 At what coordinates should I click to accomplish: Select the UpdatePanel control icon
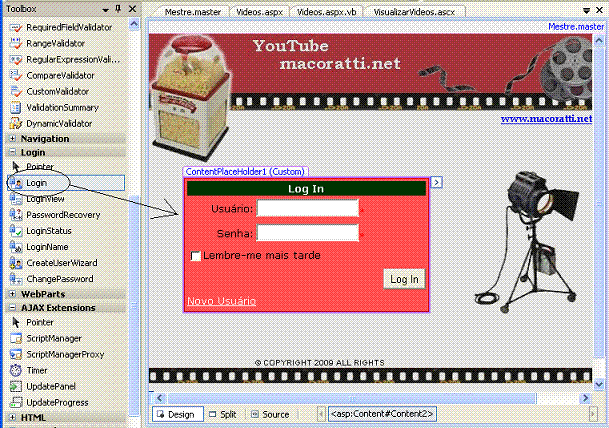coord(16,386)
